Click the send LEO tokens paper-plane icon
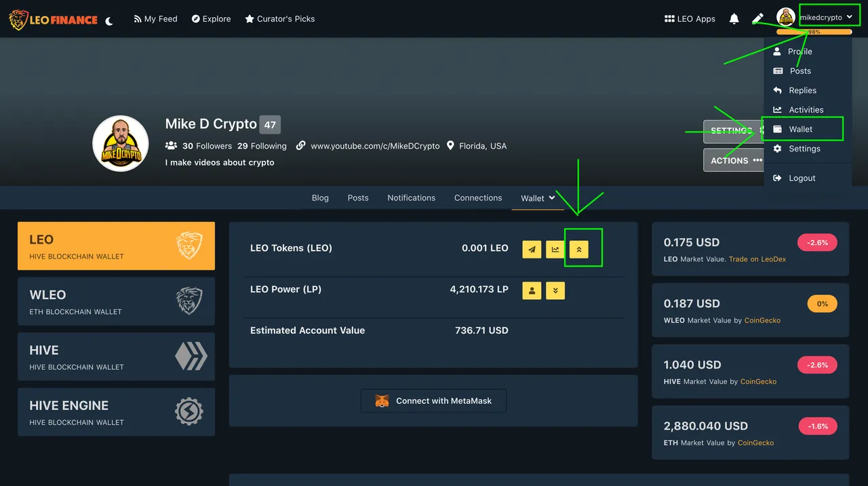 click(532, 249)
